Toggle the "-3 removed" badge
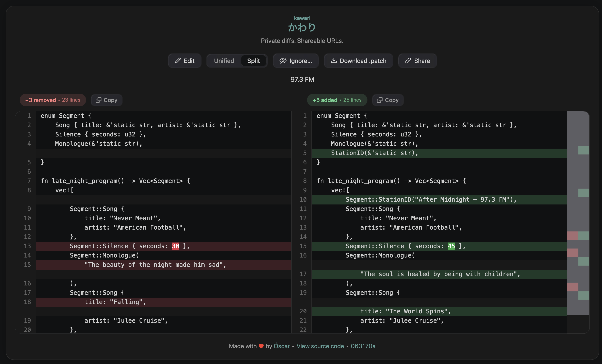This screenshot has height=364, width=602. [x=53, y=100]
